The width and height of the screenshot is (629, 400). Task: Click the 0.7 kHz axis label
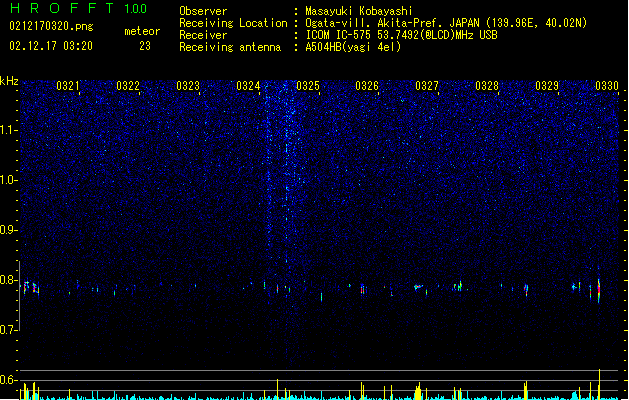pos(8,330)
